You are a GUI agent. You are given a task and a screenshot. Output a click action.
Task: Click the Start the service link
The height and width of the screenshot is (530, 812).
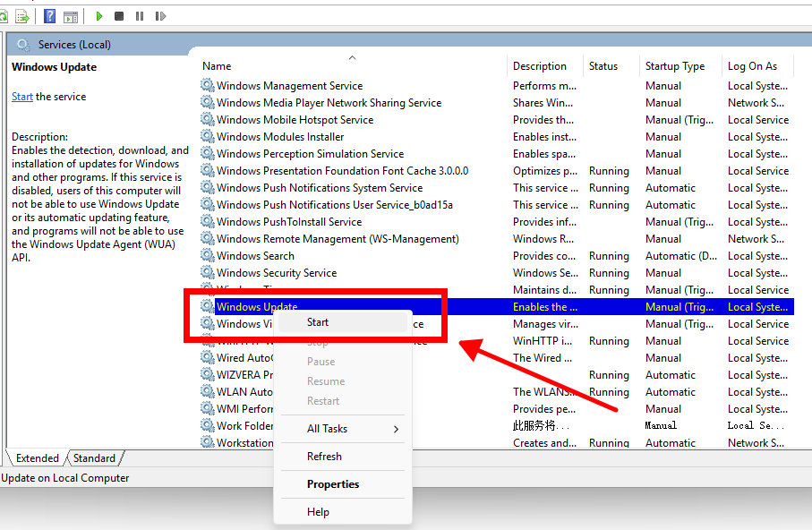click(x=22, y=97)
